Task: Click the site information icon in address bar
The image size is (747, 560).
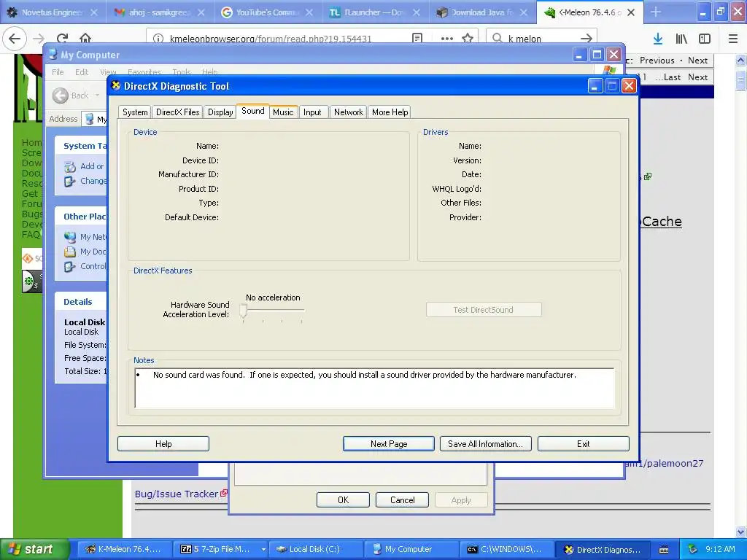Action: (158, 39)
